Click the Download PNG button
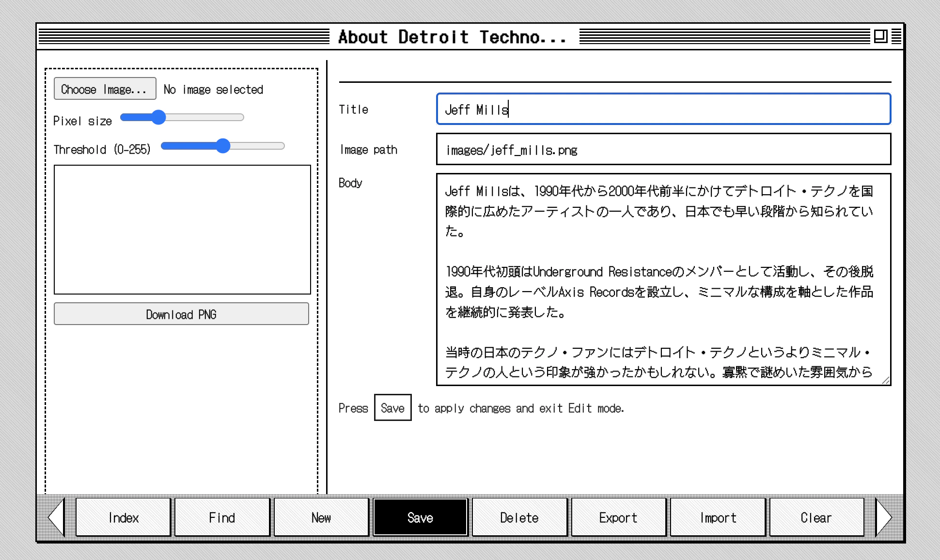The image size is (940, 560). click(181, 314)
